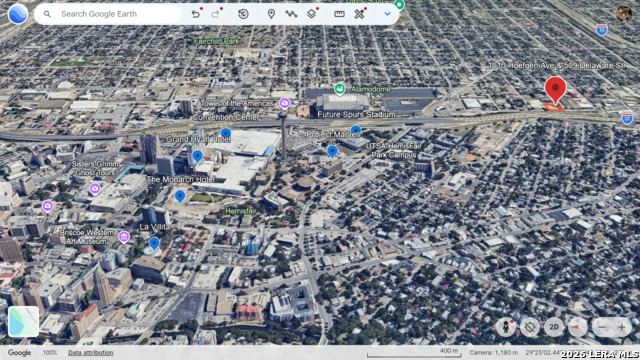Click the Interstate 37 shield

(627, 118)
